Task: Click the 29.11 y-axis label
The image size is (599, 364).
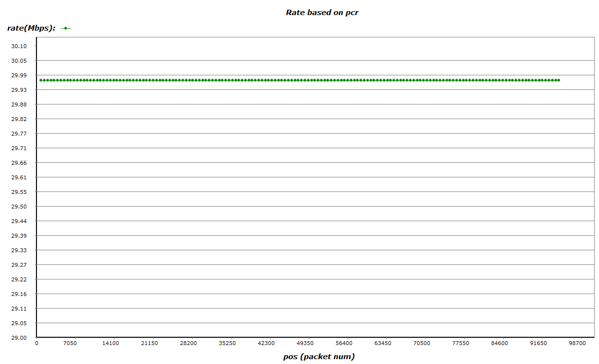Action: (19, 309)
